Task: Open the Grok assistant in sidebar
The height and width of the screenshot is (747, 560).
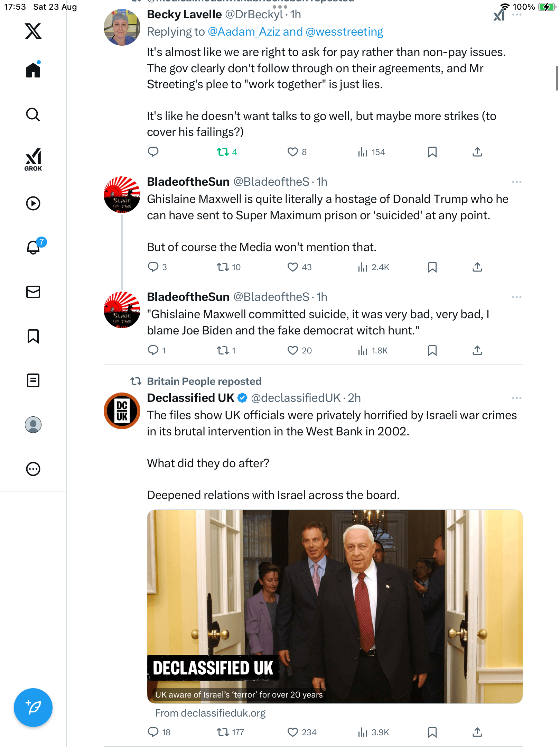Action: (33, 159)
